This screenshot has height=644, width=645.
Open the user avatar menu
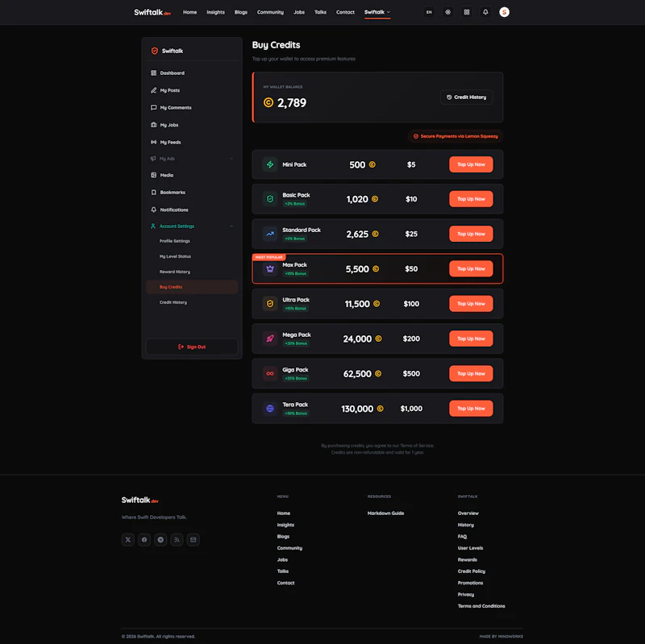pos(505,12)
